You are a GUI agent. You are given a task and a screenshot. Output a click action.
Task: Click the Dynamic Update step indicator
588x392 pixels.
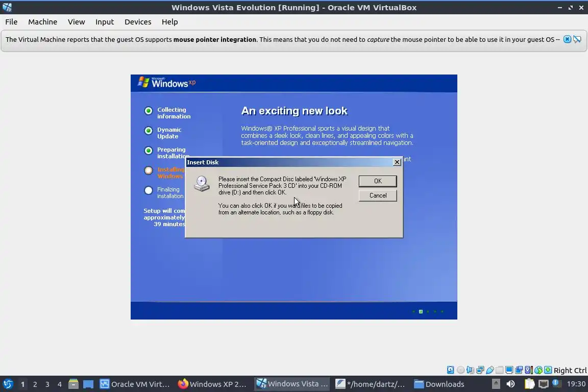click(149, 131)
